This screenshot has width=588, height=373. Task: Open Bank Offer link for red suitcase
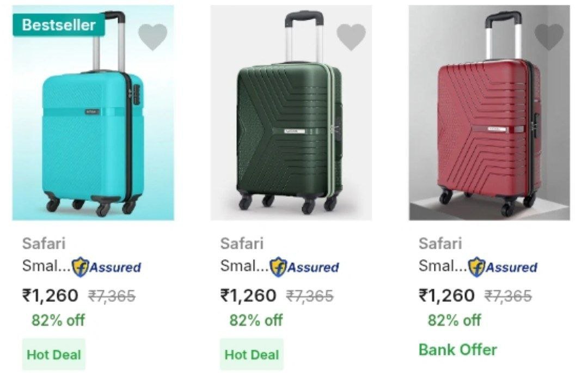pyautogui.click(x=458, y=350)
